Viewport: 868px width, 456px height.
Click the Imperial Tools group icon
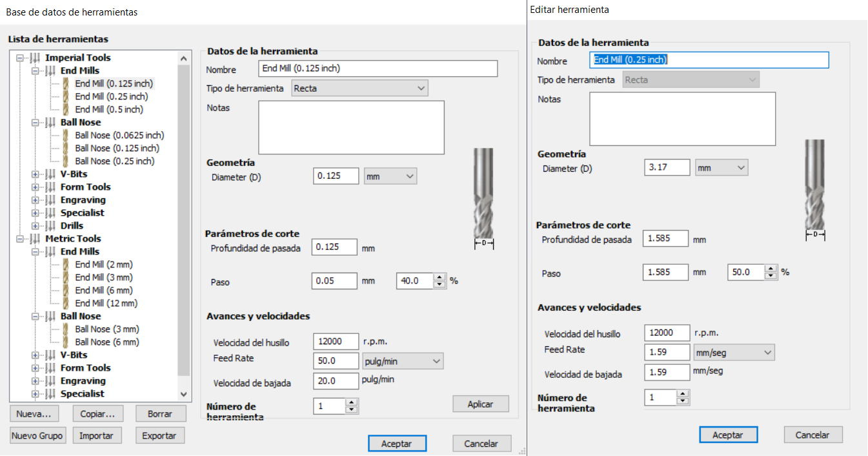35,57
